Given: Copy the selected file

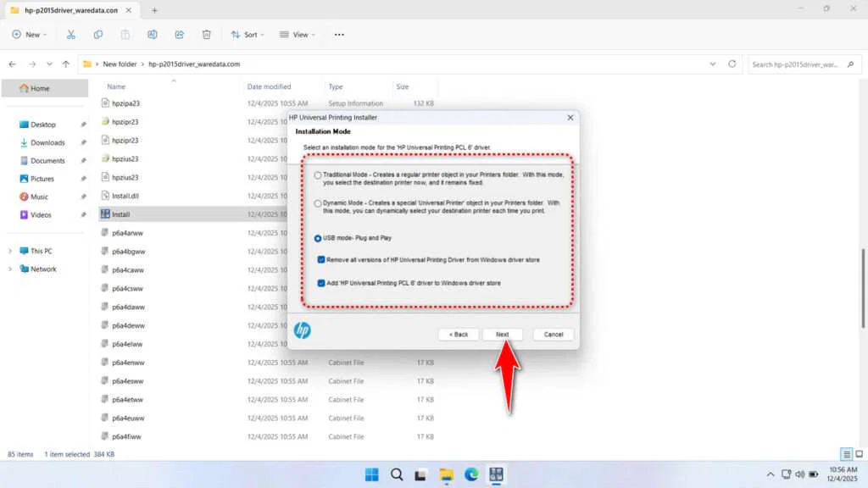Looking at the screenshot, I should coord(98,34).
